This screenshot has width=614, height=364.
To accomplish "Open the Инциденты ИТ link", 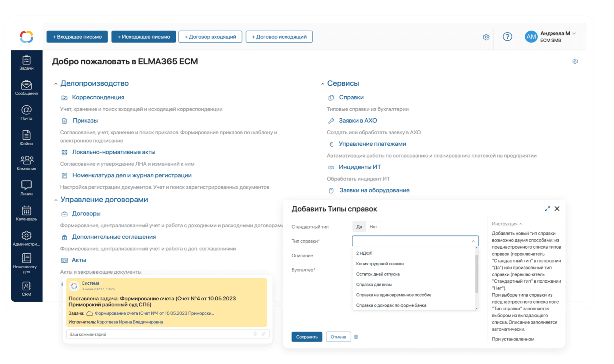I will (359, 167).
